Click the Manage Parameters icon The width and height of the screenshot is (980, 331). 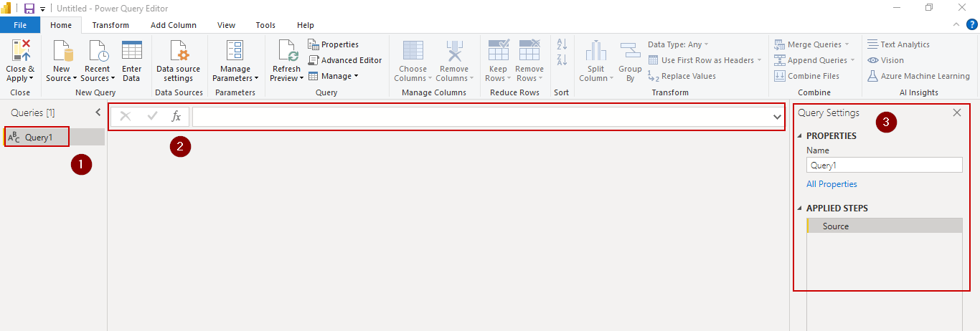(235, 51)
